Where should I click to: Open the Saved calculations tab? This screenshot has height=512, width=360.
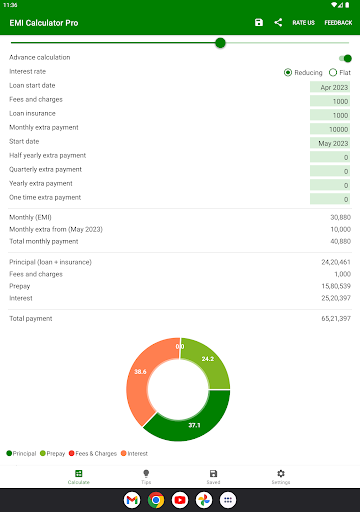[x=213, y=477]
